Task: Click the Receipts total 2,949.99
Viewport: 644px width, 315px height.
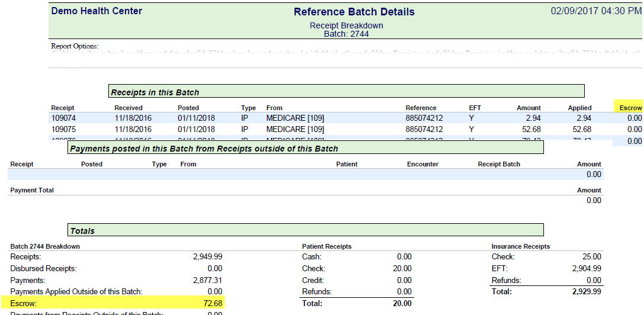Action: 207,257
